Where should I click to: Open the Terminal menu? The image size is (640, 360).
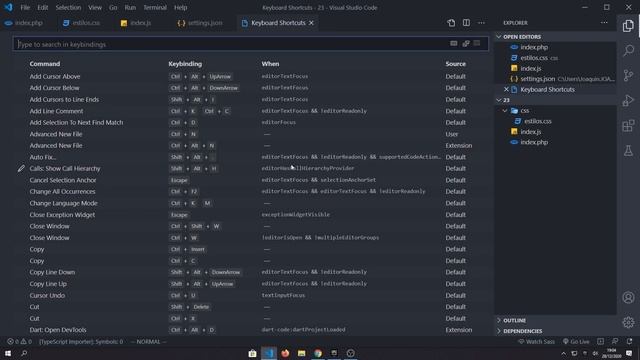point(155,7)
